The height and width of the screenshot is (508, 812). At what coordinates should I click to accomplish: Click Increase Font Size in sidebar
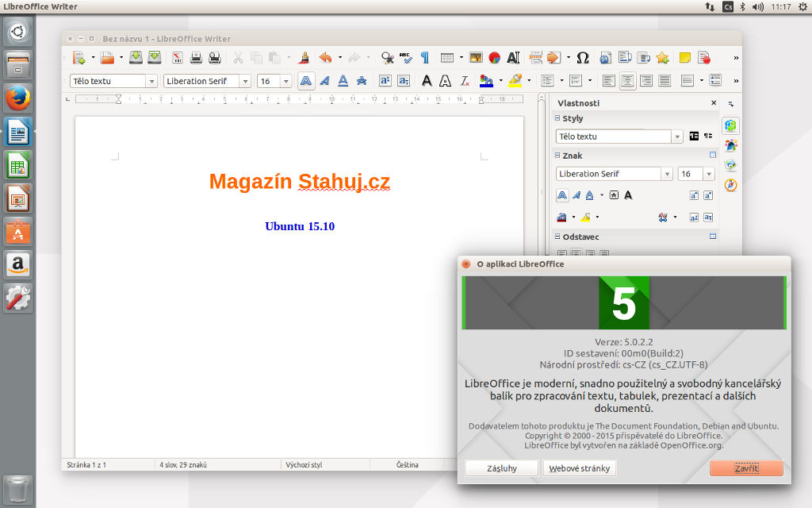point(694,195)
